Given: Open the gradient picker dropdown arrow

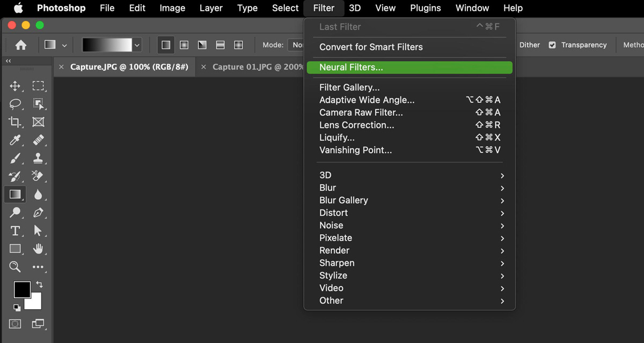Looking at the screenshot, I should (137, 45).
